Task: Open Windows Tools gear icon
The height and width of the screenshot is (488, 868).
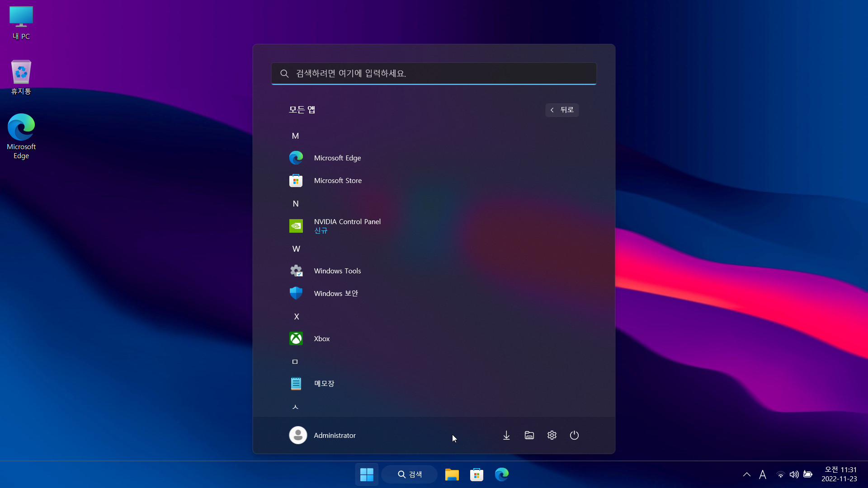Action: 296,271
